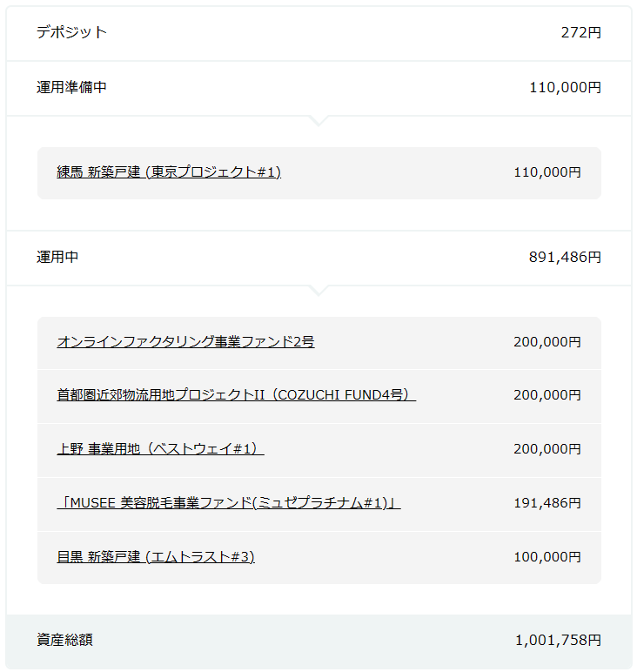Collapse the 運用準備中 section row

tap(318, 88)
